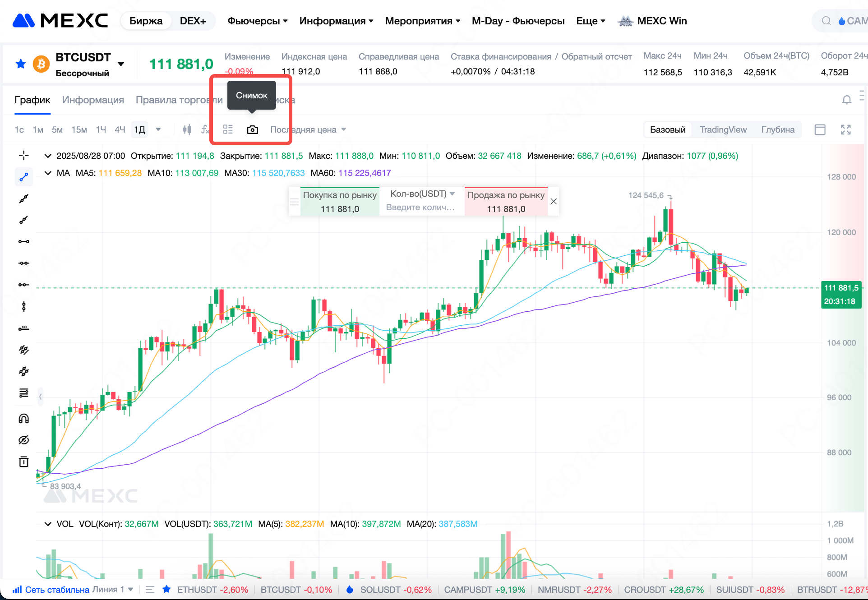
Task: Collapse the MA indicator legend chevron
Action: click(x=48, y=173)
